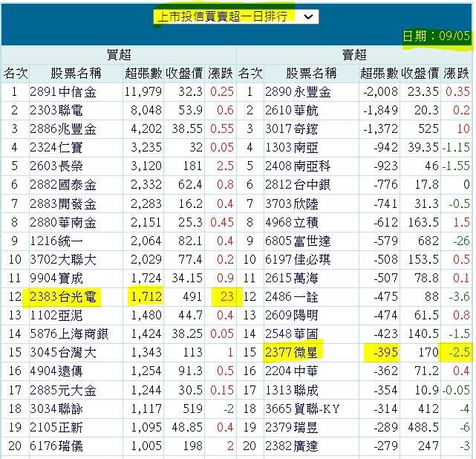Open the 2303聯電 stock link
This screenshot has height=459, width=476.
[x=57, y=111]
